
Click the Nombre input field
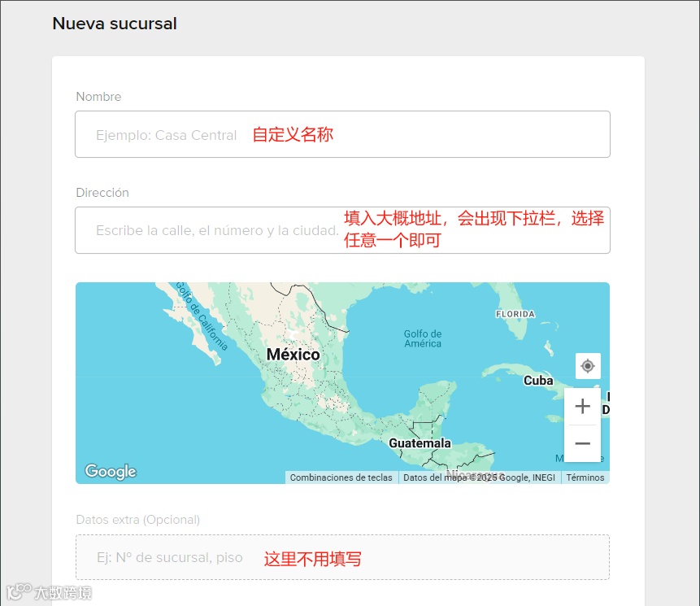342,134
